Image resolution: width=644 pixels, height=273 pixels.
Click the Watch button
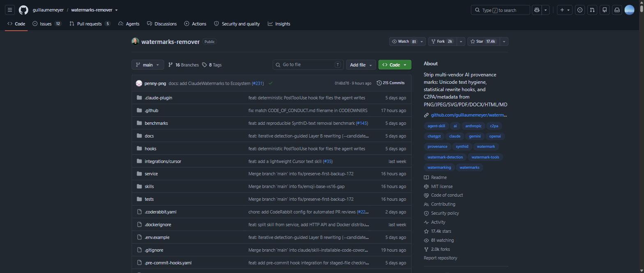pos(404,41)
